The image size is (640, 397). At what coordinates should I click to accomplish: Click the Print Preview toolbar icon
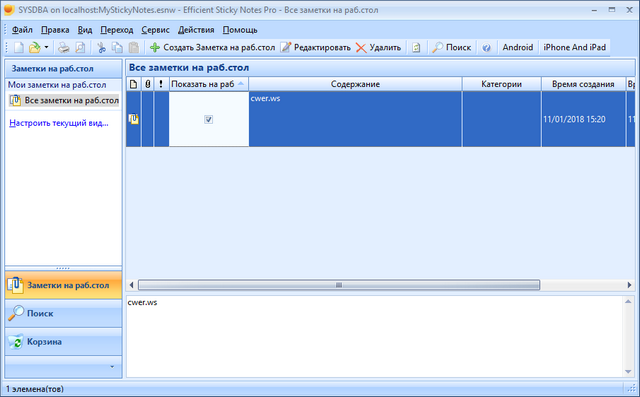click(80, 48)
